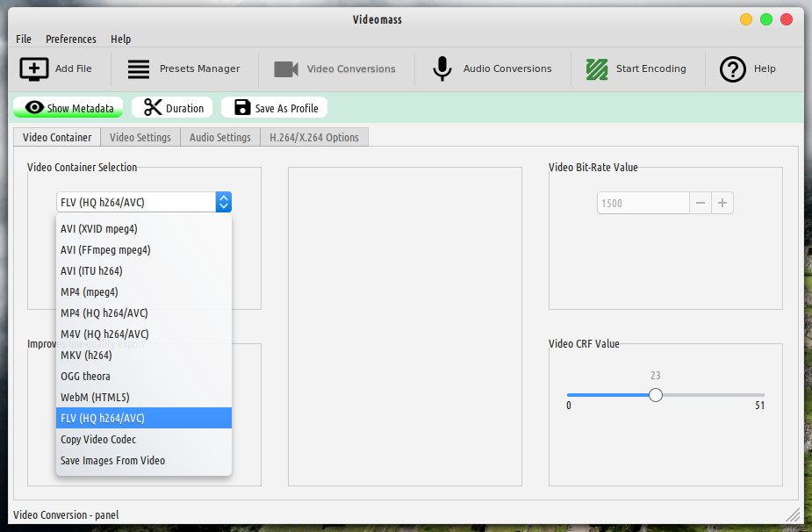
Task: Open the Presets Manager list icon
Action: pyautogui.click(x=139, y=68)
